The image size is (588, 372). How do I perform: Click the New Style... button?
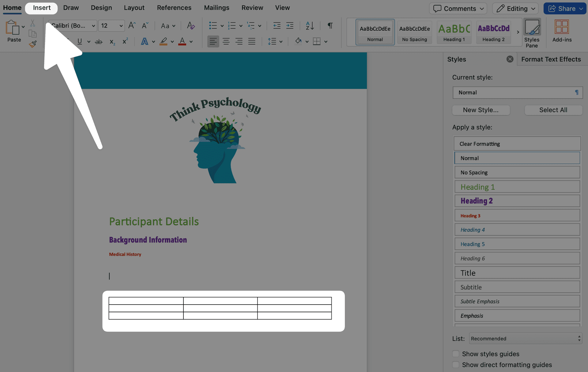(481, 110)
